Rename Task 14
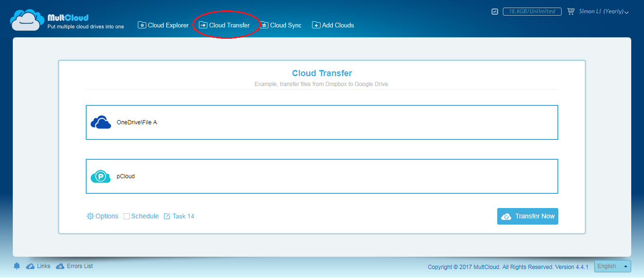The image size is (644, 278). pyautogui.click(x=183, y=216)
